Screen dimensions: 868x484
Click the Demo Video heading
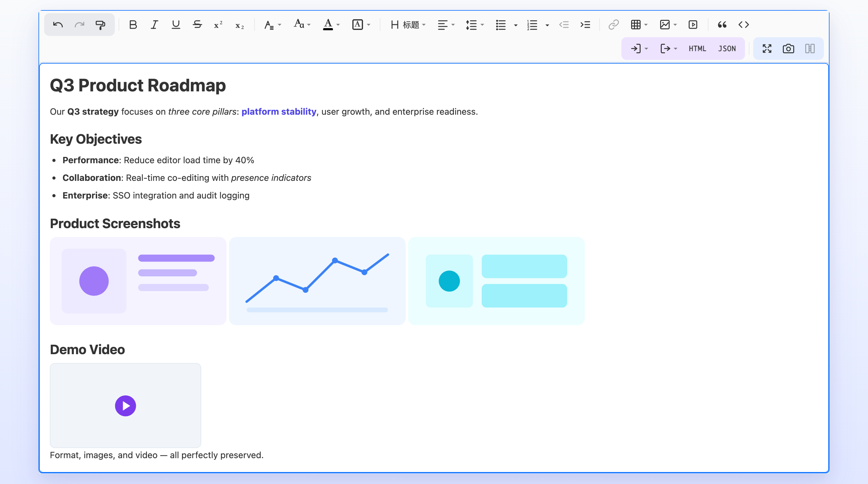[87, 350]
